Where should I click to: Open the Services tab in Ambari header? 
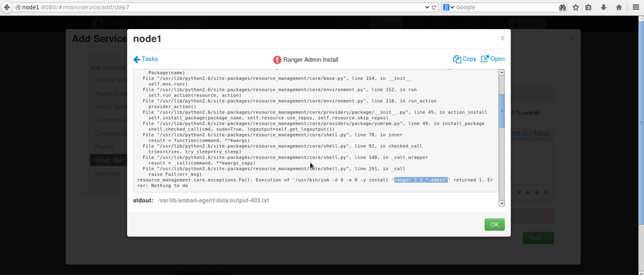[x=385, y=24]
